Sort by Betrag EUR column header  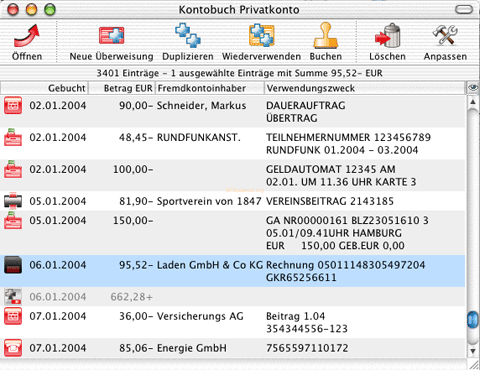tap(122, 88)
